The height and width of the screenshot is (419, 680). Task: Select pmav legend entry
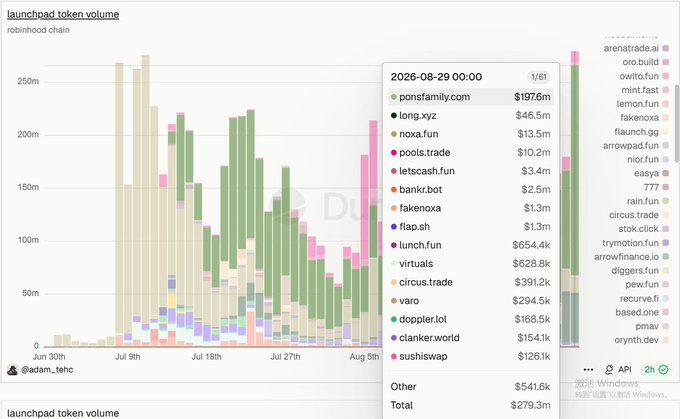point(652,326)
